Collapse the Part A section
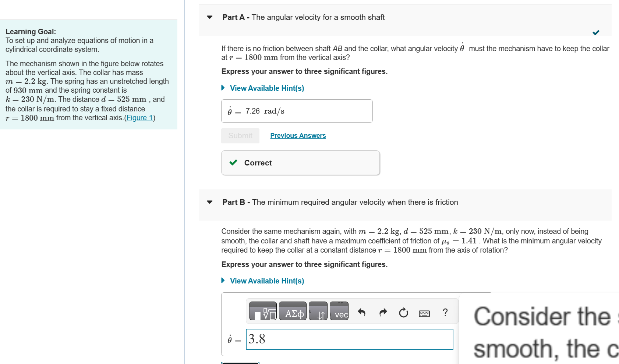 pyautogui.click(x=209, y=17)
